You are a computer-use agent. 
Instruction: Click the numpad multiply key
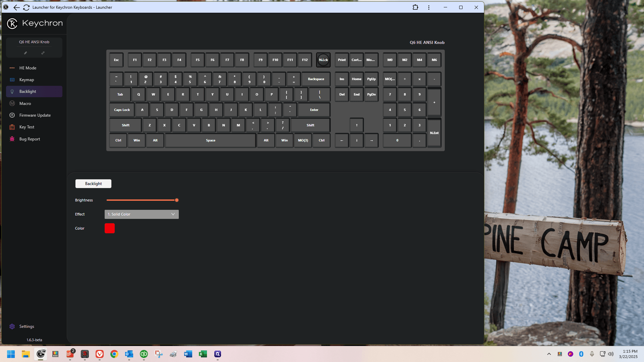419,79
